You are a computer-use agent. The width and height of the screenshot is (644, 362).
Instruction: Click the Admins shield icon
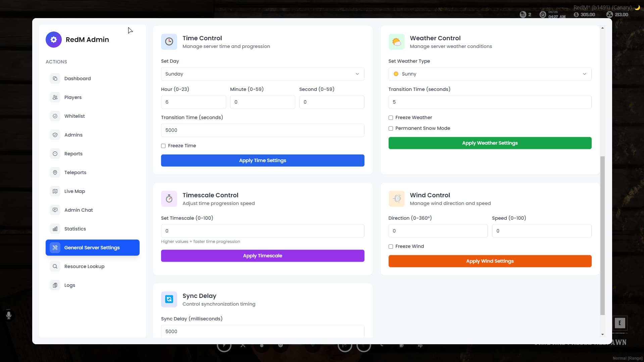[x=55, y=135]
